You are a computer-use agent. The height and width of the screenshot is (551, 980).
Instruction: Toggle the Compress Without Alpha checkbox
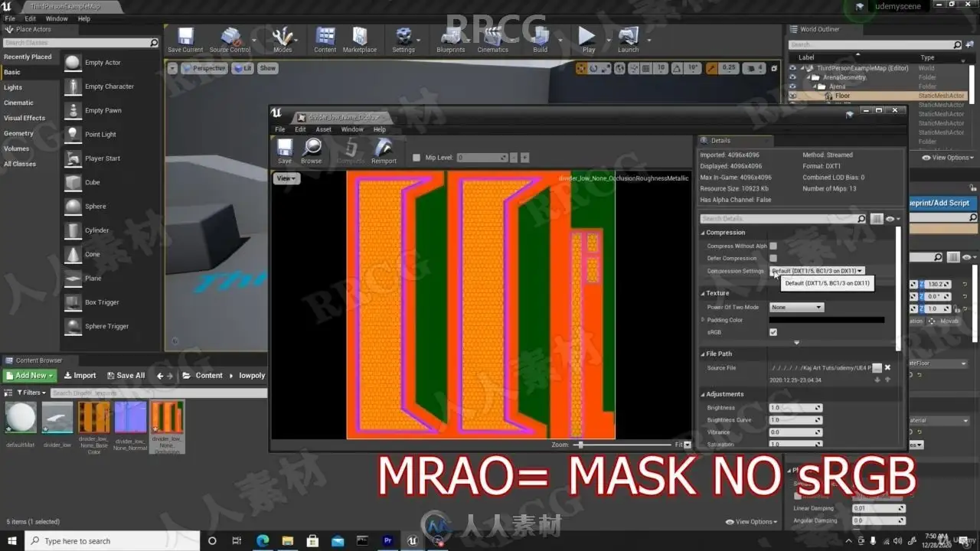773,246
